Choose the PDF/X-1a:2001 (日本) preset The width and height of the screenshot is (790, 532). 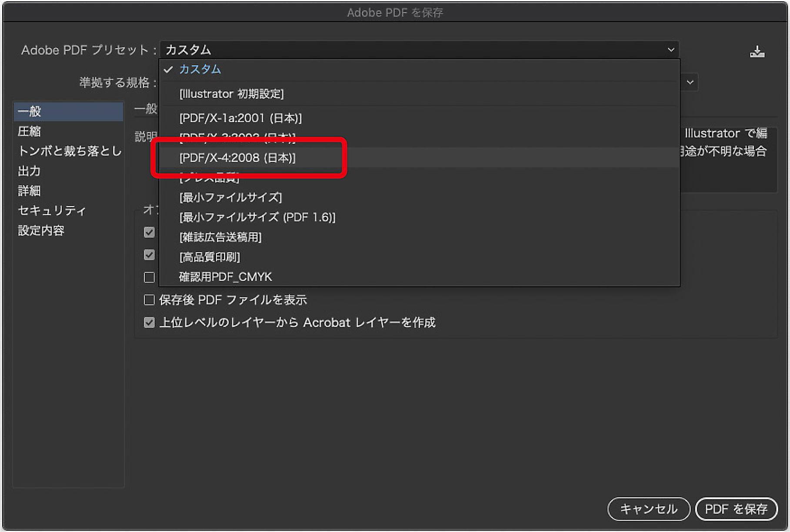click(240, 118)
